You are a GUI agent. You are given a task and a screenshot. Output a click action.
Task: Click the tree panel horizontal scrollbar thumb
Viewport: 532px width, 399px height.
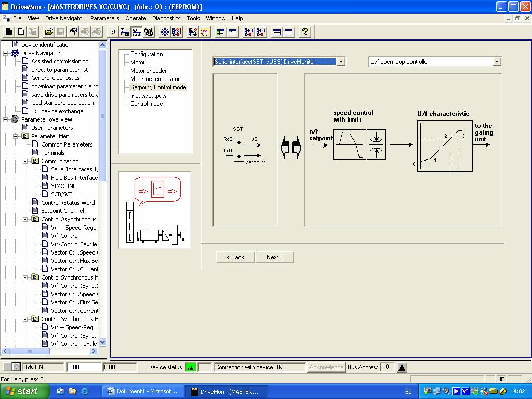pos(30,351)
